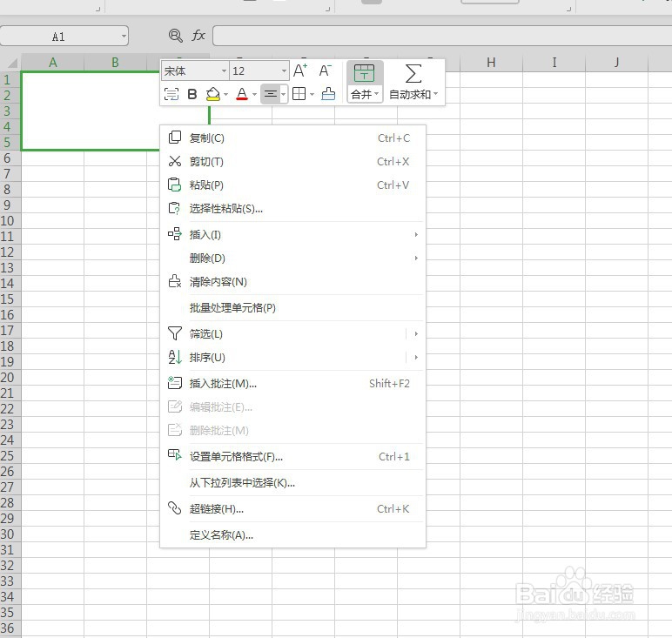Image resolution: width=672 pixels, height=638 pixels.
Task: Select 超链接(H)... menu entry
Action: tap(292, 508)
